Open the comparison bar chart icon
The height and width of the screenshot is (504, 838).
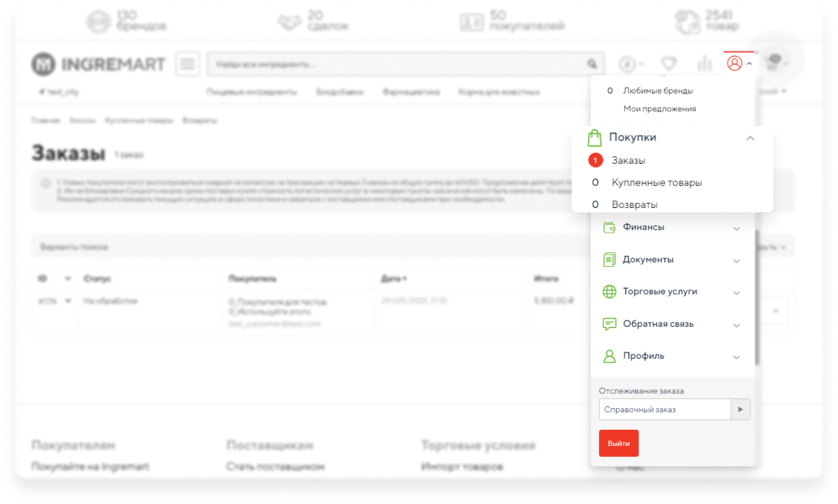click(705, 63)
